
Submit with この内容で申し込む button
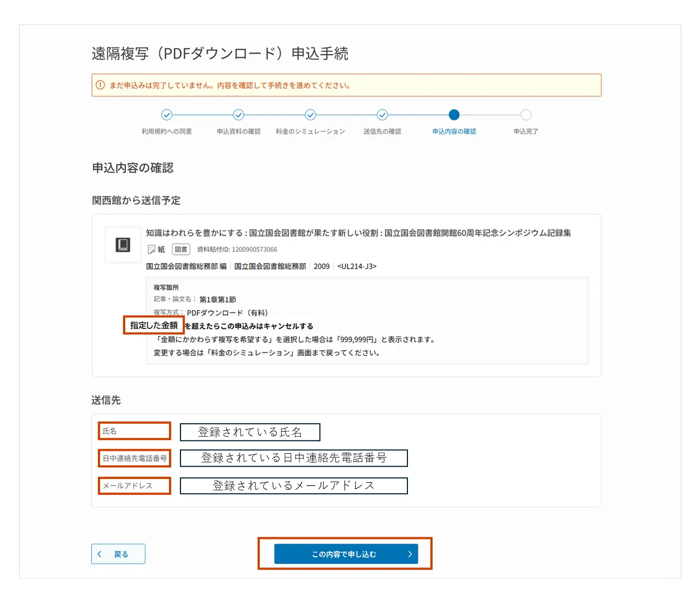point(346,554)
